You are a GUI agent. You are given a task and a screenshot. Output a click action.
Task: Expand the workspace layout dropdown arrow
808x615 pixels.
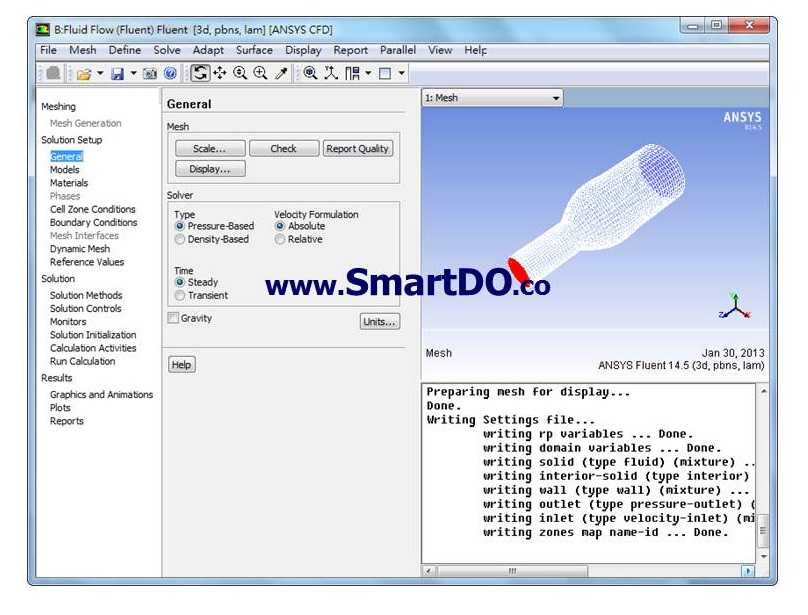[368, 73]
